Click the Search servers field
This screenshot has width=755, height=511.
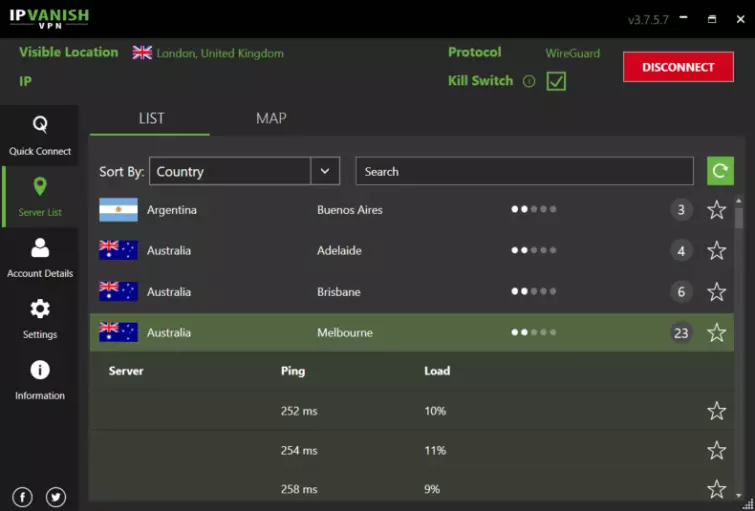point(524,171)
